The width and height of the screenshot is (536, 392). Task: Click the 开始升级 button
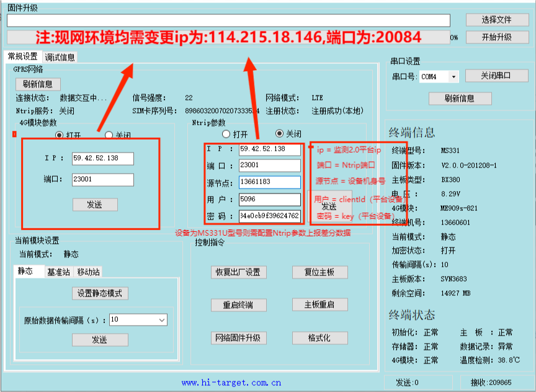click(496, 37)
